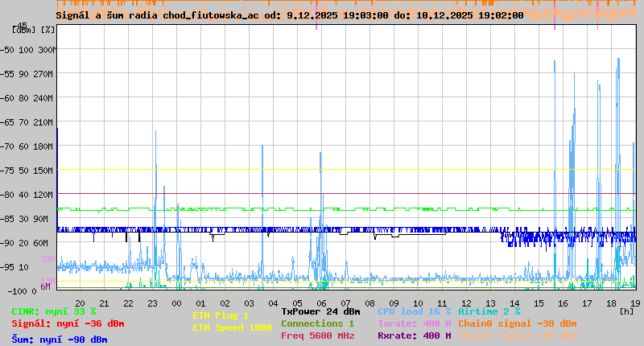Click the Rxrate 400 M legend label

point(414,336)
